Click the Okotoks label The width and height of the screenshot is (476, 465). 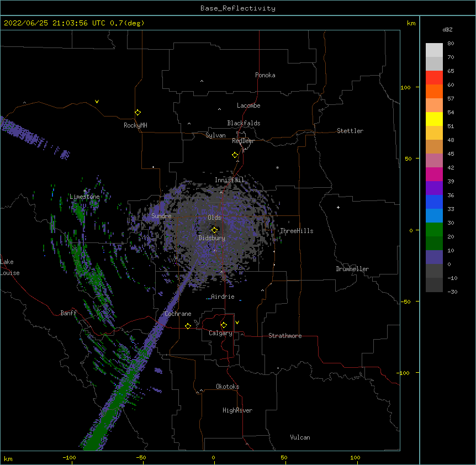click(228, 387)
